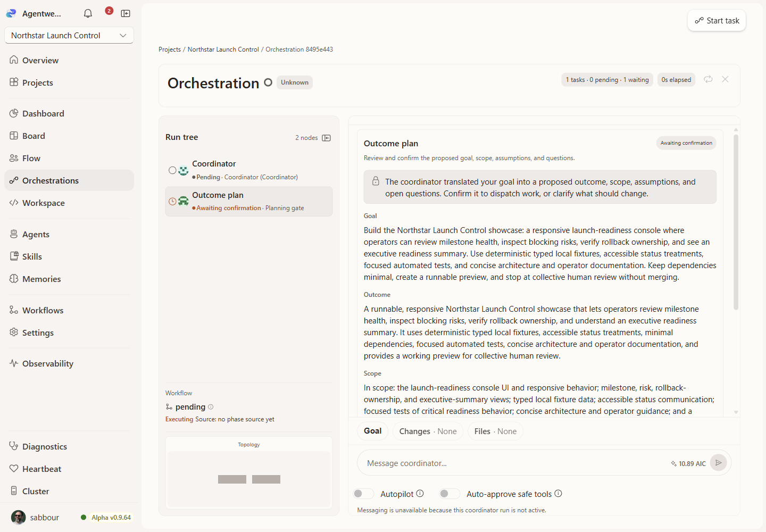Click the Agents icon in sidebar

tap(14, 234)
